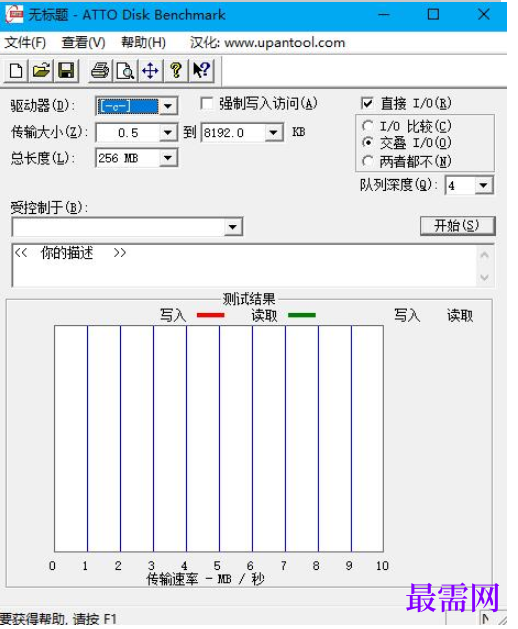Toggle the 直接 I/O(R) checkbox

[367, 103]
